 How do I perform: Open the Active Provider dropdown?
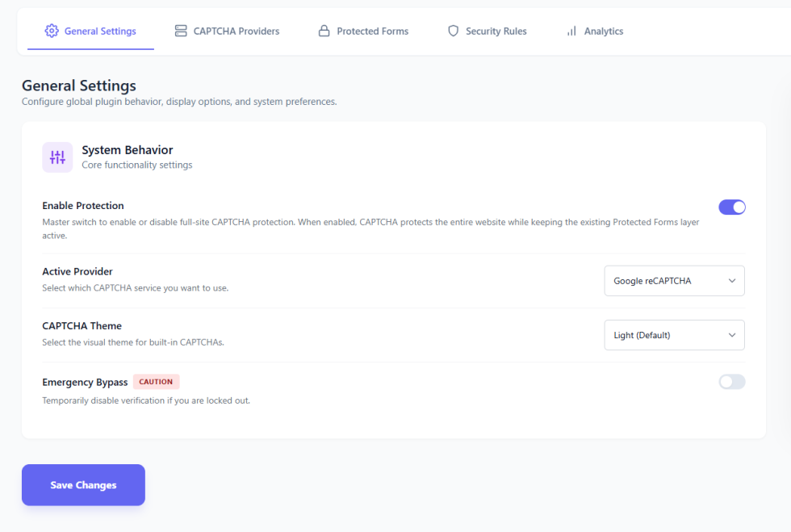(674, 281)
